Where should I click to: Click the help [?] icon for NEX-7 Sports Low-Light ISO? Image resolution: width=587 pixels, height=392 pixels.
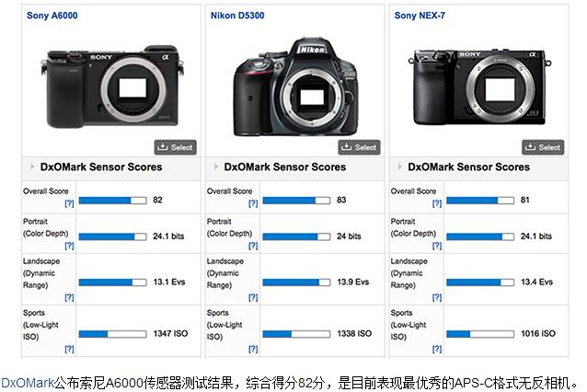tap(437, 349)
